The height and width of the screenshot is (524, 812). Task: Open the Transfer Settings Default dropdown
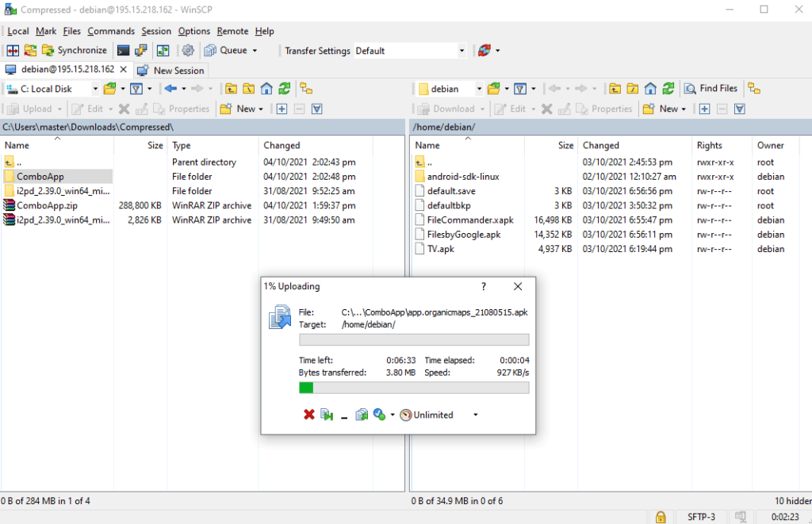point(462,51)
